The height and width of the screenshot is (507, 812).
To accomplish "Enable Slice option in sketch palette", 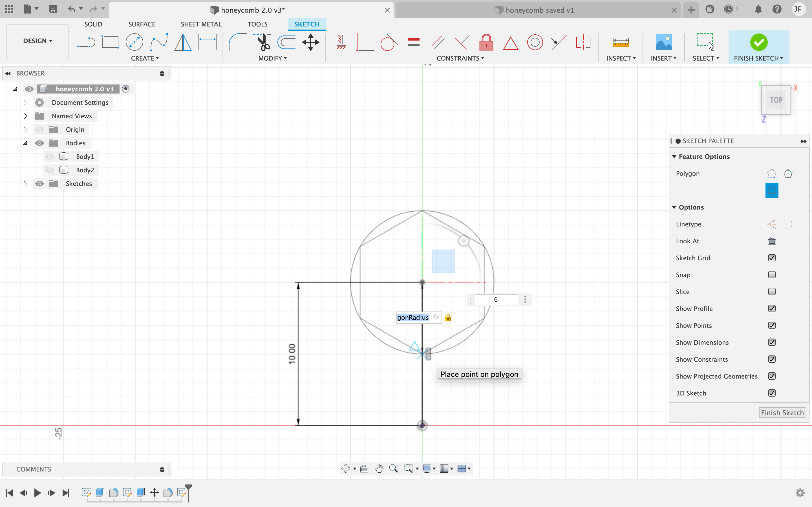I will pos(772,292).
